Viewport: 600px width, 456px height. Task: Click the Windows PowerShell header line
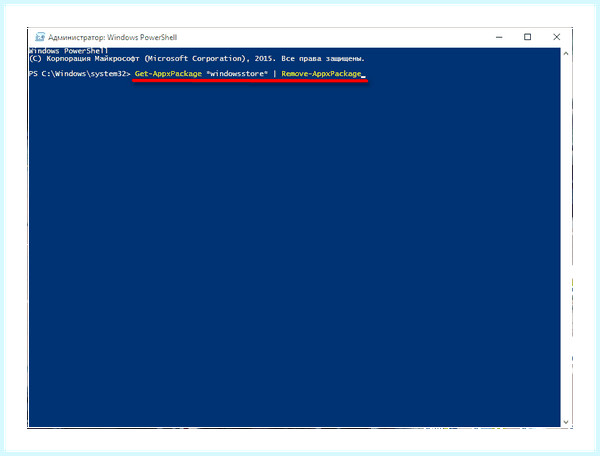pos(69,51)
